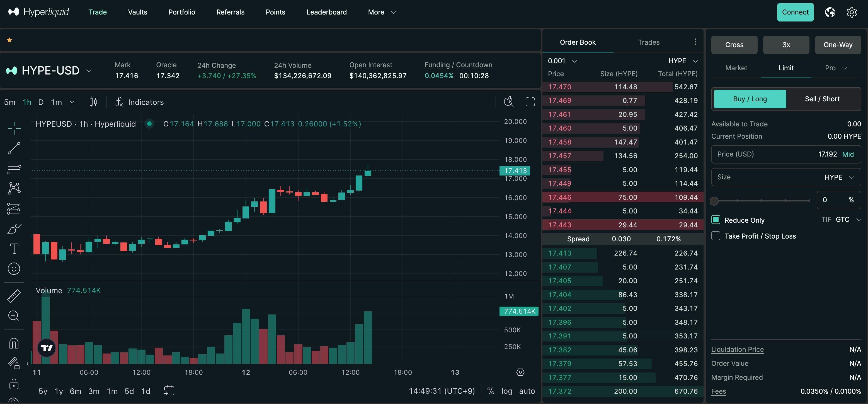This screenshot has width=868, height=404.
Task: Click the language globe icon
Action: coord(830,13)
